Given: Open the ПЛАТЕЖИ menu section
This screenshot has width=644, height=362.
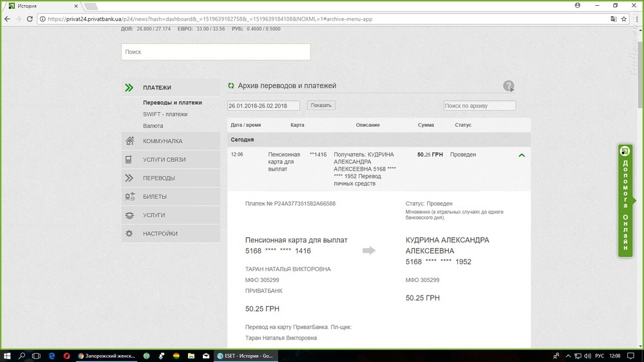Looking at the screenshot, I should click(x=171, y=88).
